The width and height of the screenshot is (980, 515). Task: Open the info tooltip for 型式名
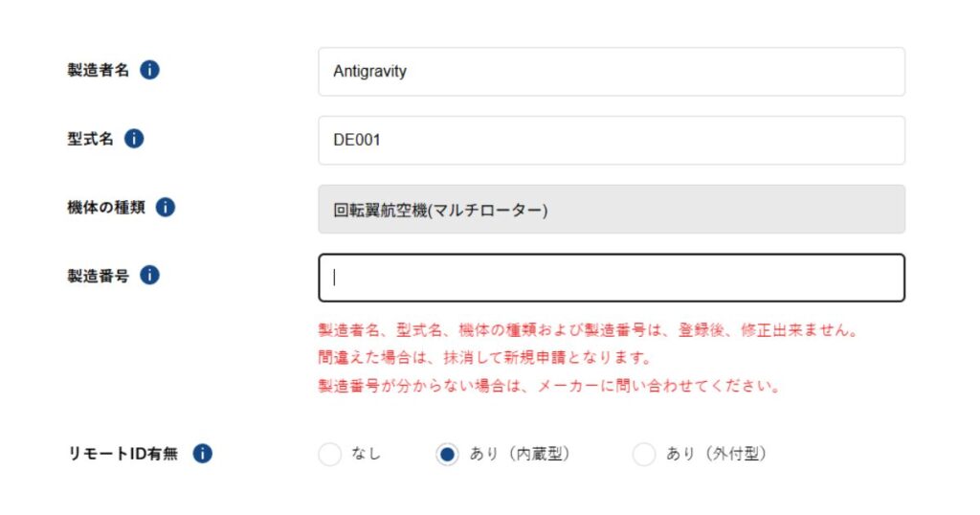[134, 139]
